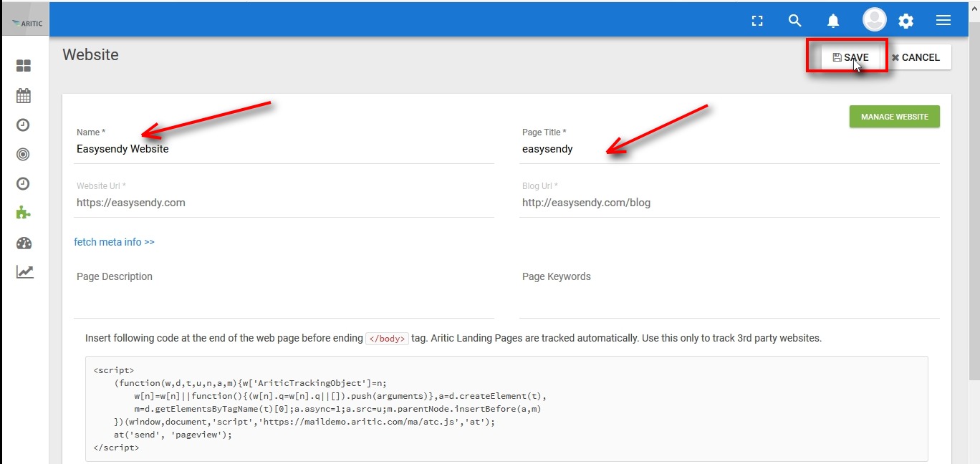Click the at('send', 'pageview') code line

173,435
